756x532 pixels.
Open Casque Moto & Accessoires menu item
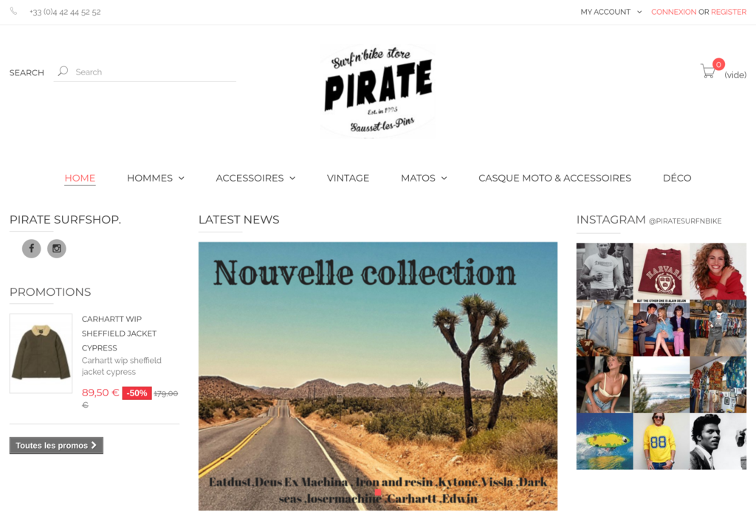(x=554, y=179)
